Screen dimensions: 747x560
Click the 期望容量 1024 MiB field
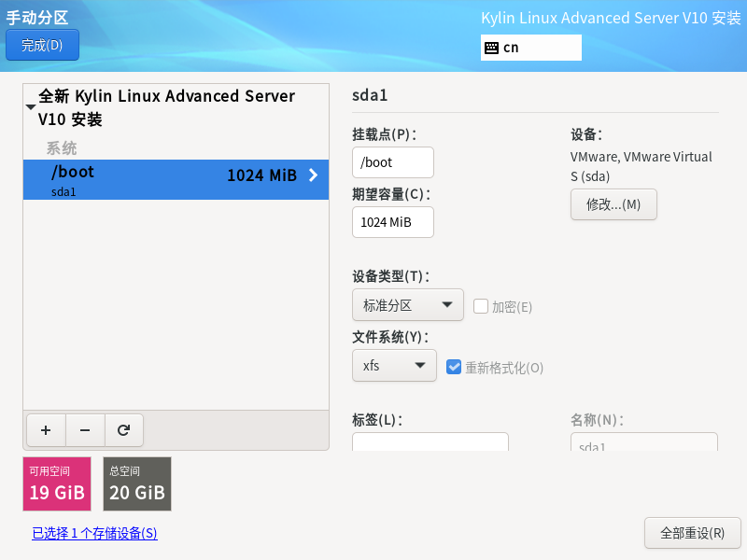393,222
